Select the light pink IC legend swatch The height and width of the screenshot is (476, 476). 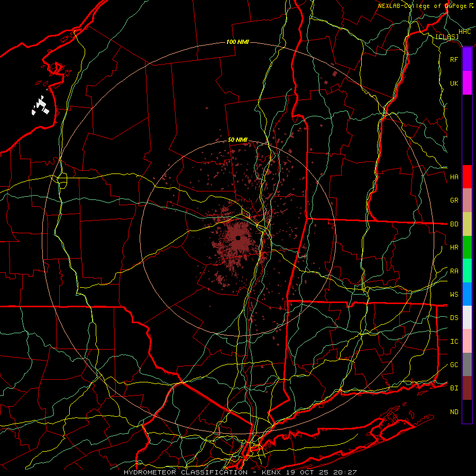pos(467,341)
